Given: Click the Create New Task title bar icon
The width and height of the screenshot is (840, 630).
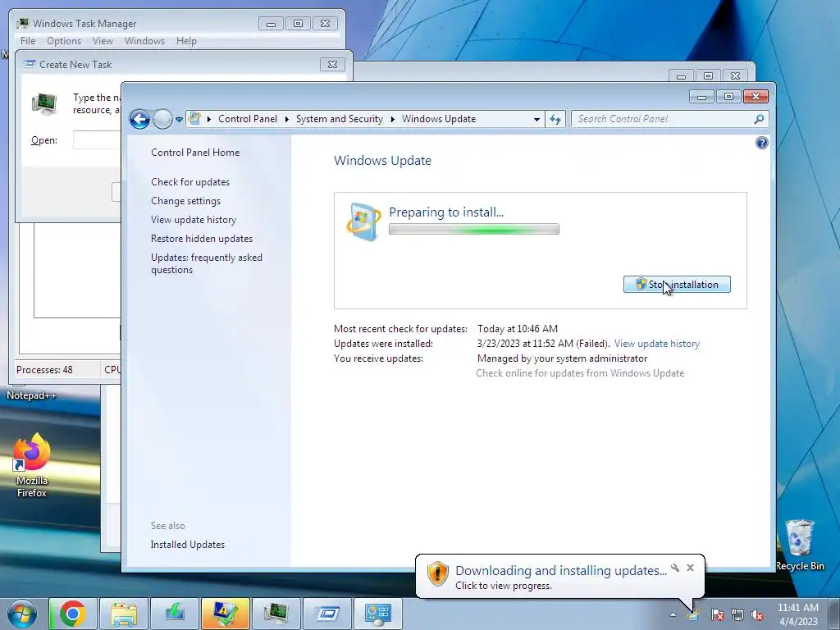Looking at the screenshot, I should (29, 64).
